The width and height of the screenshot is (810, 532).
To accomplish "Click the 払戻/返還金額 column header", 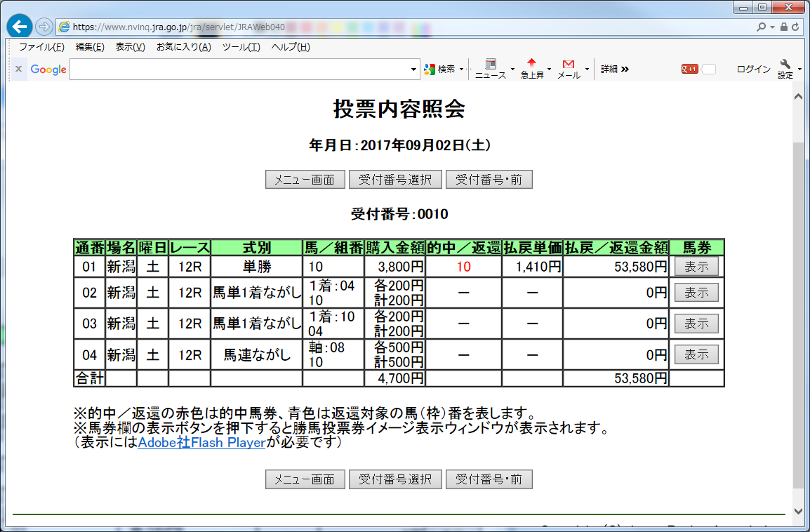I will pos(616,248).
